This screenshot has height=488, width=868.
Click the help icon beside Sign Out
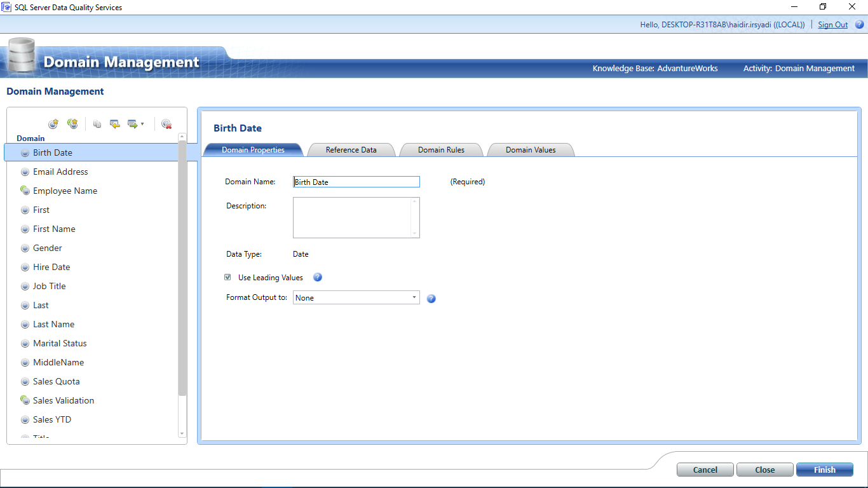pyautogui.click(x=860, y=24)
